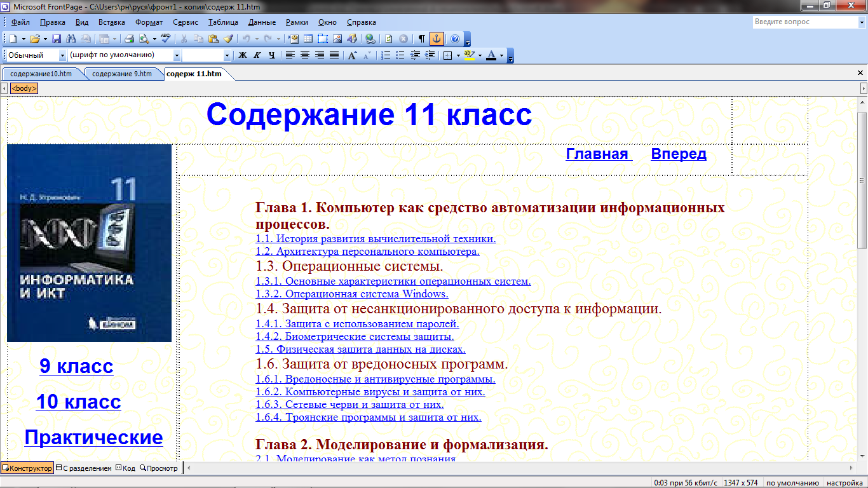Click the Numbered list icon
This screenshot has height=488, width=868.
(x=385, y=55)
